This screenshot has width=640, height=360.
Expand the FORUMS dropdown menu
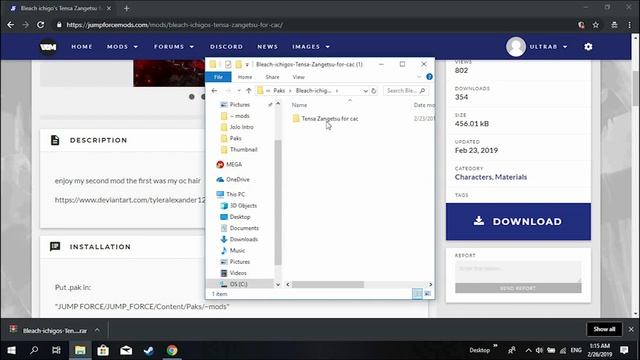coord(174,47)
